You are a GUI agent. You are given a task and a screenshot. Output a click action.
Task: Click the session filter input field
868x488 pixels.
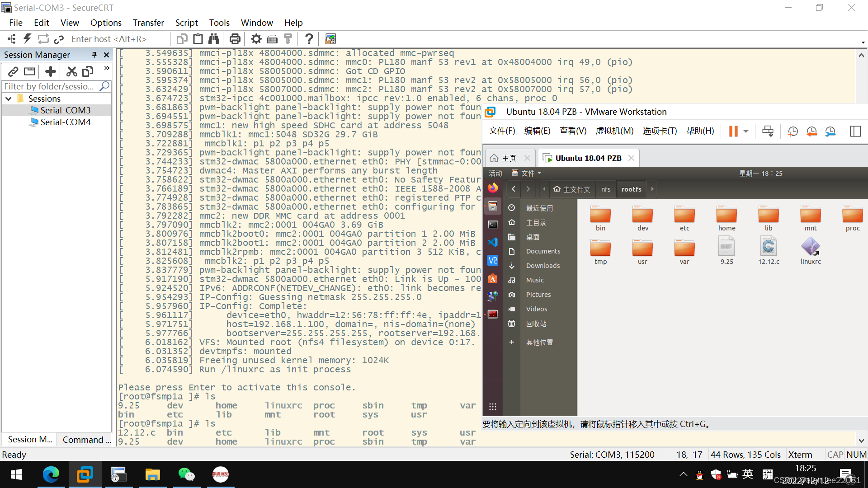[50, 86]
